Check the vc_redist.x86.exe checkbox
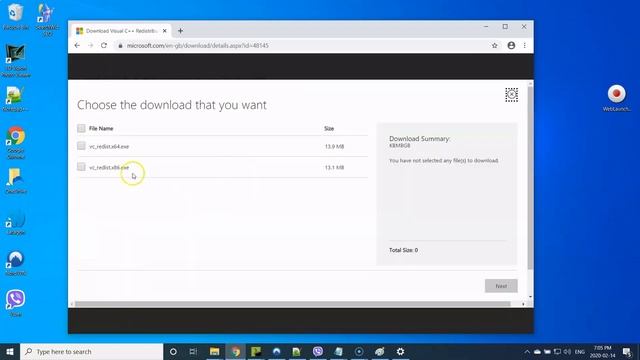The height and width of the screenshot is (360, 640). tap(81, 167)
